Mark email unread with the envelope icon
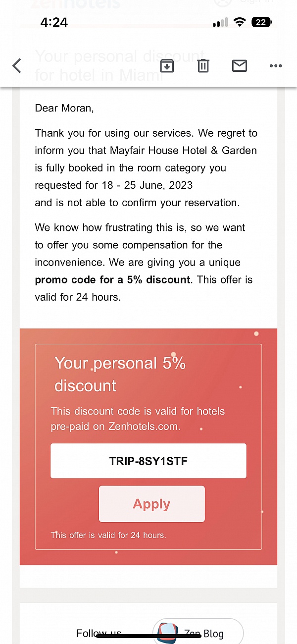This screenshot has height=644, width=297. 240,65
